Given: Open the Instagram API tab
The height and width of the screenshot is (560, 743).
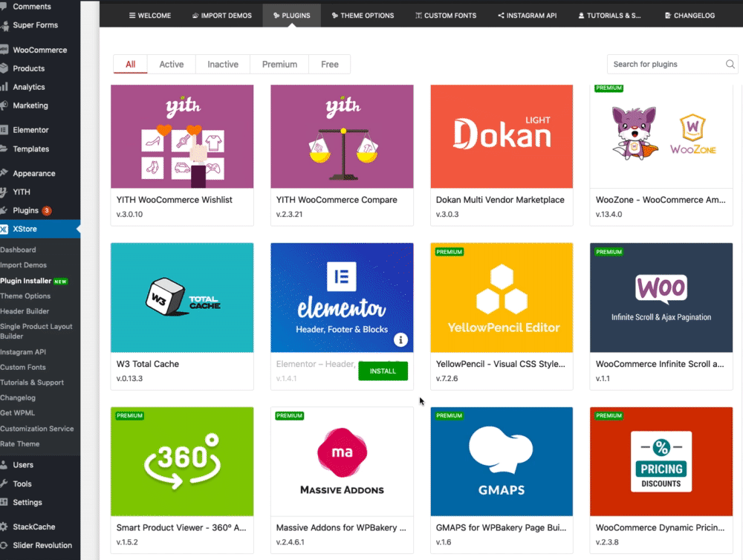Looking at the screenshot, I should tap(527, 16).
